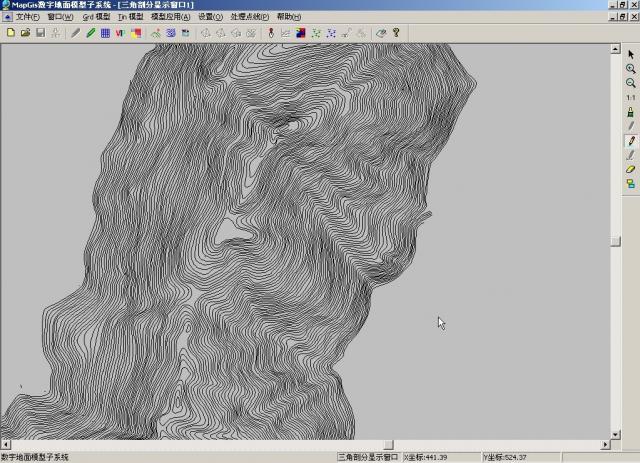This screenshot has width=640, height=463.
Task: Click the green pencil toolbar icon
Action: point(90,33)
